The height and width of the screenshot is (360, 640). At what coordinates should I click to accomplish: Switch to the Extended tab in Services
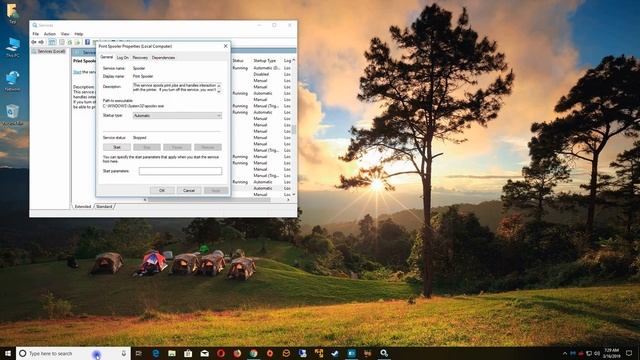(x=82, y=207)
